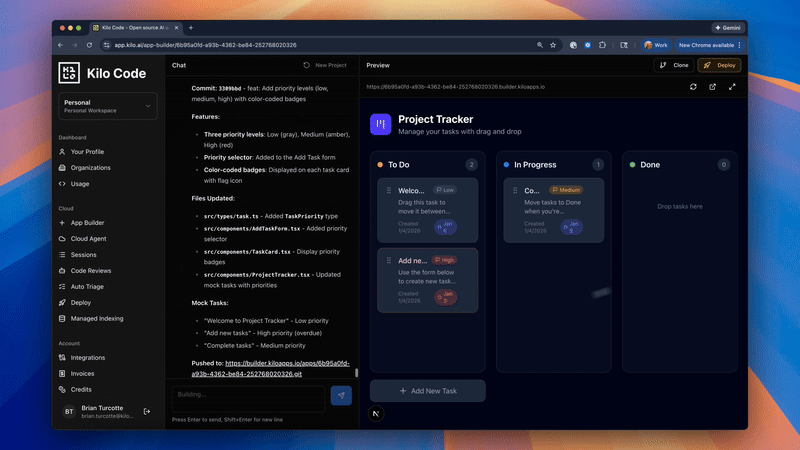This screenshot has height=450, width=800.
Task: Click the chat panel scrollbar
Action: [x=356, y=373]
